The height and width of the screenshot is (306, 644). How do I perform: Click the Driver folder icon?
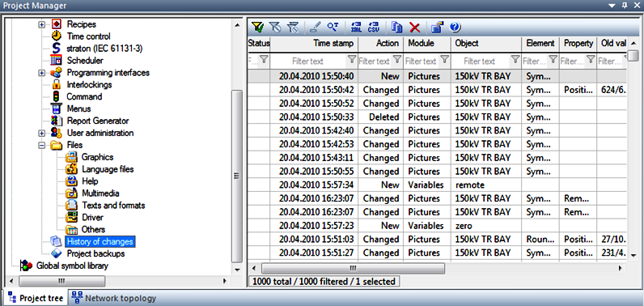click(x=71, y=217)
